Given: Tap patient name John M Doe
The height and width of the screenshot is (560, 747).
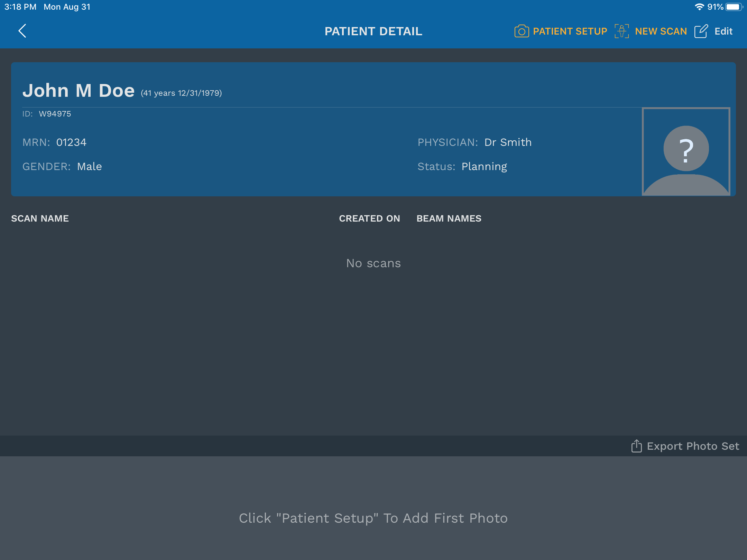Looking at the screenshot, I should (79, 91).
